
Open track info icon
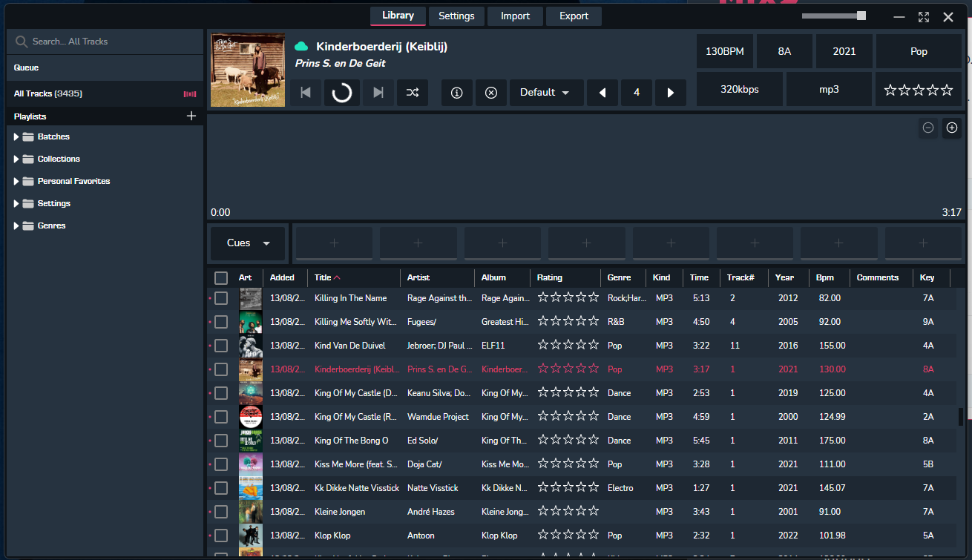[x=457, y=93]
